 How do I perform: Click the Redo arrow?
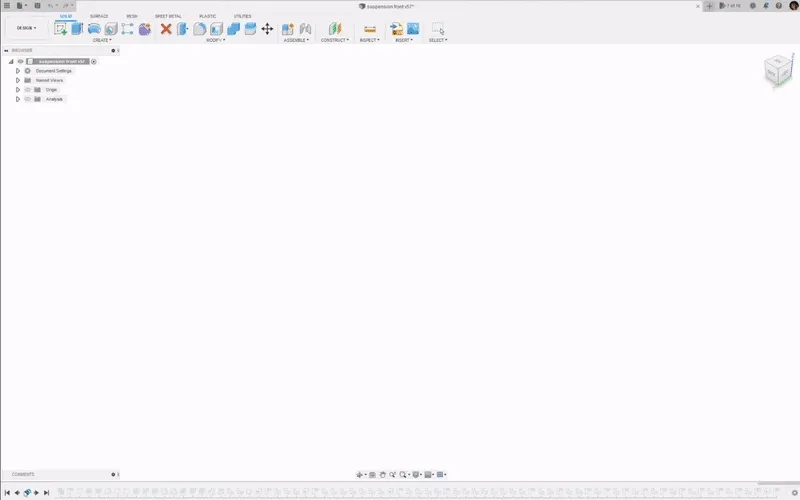click(x=65, y=6)
